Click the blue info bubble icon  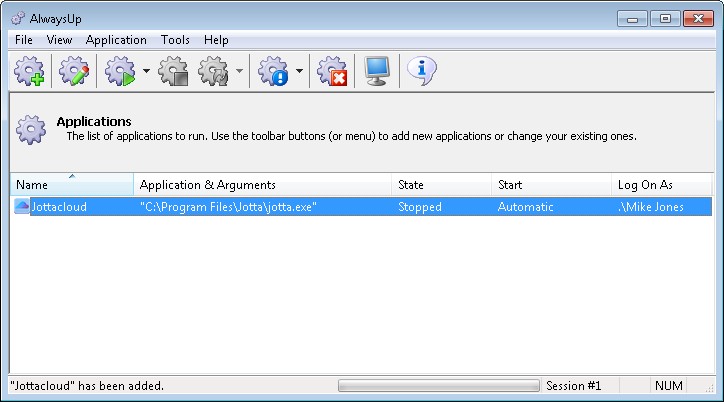click(x=422, y=71)
